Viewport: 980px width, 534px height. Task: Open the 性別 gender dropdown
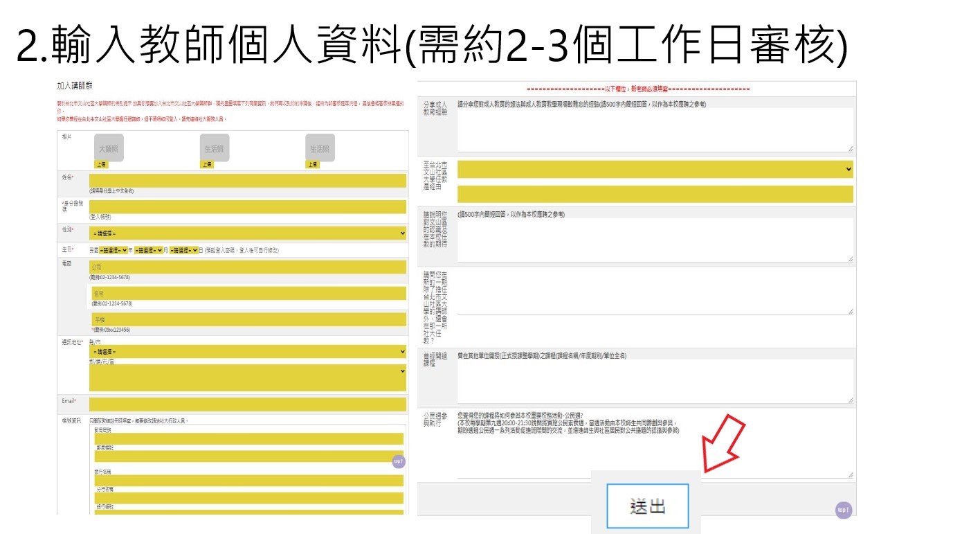coord(248,233)
